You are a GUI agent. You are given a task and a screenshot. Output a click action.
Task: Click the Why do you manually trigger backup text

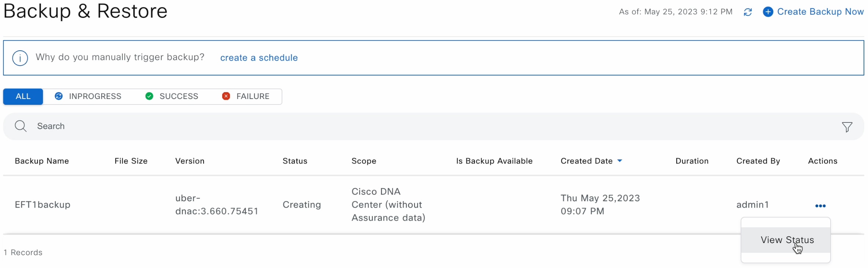(x=120, y=57)
